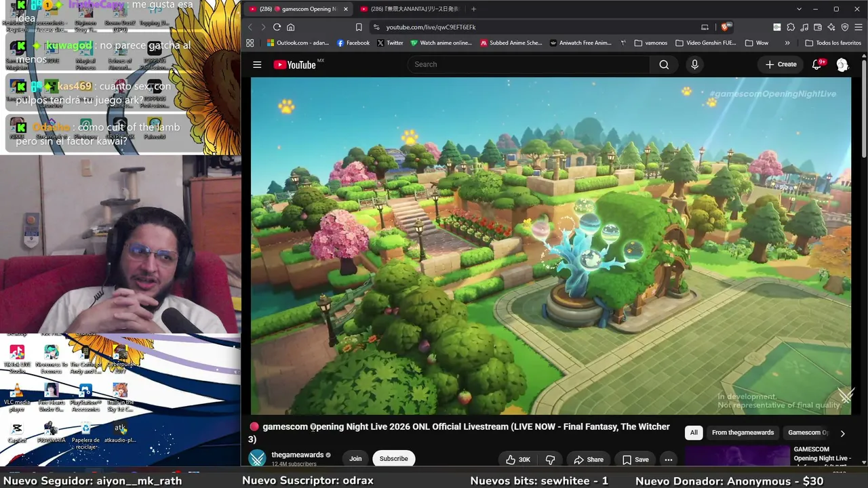Reload the page with the refresh icon
868x488 pixels.
277,27
